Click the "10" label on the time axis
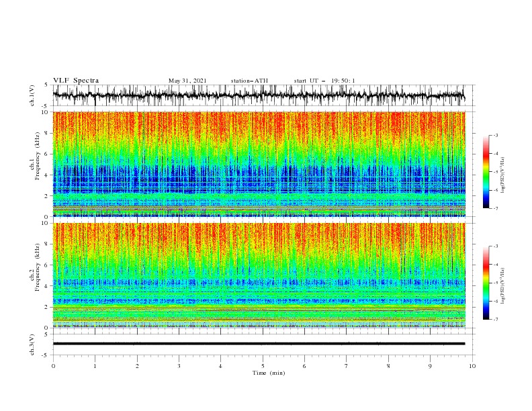532x411 pixels. click(472, 366)
